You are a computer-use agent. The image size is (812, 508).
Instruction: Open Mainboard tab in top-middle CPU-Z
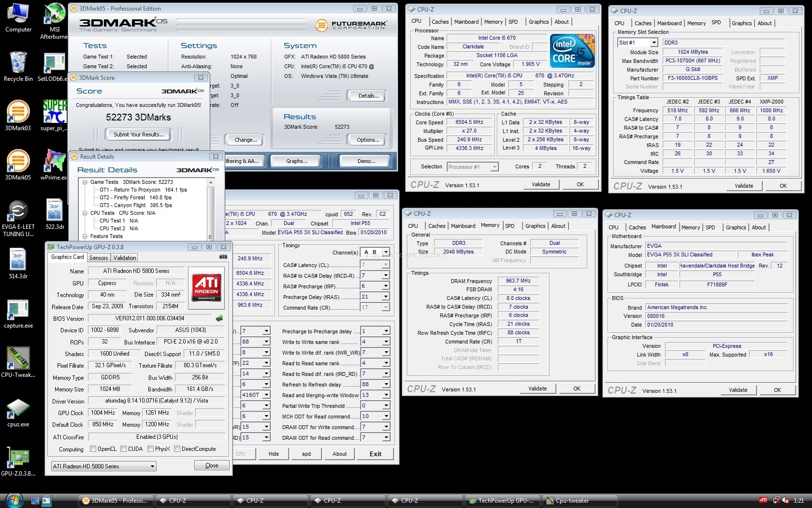pyautogui.click(x=466, y=22)
